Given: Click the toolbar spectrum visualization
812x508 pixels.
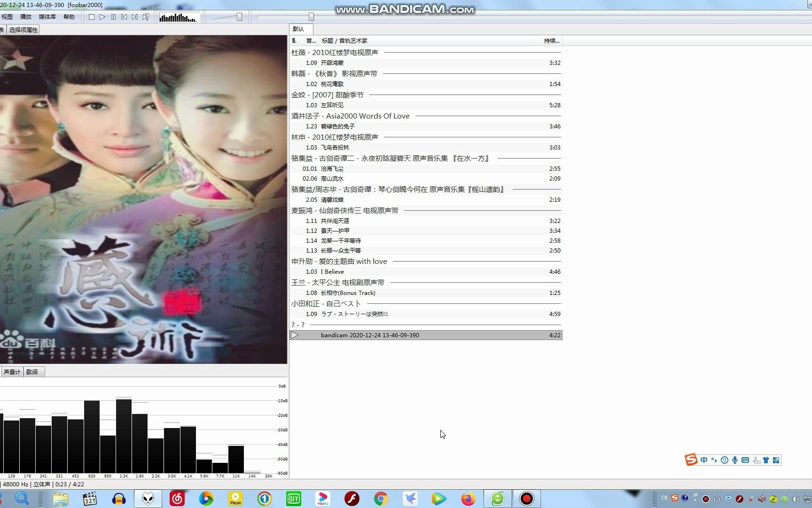Looking at the screenshot, I should click(x=179, y=17).
